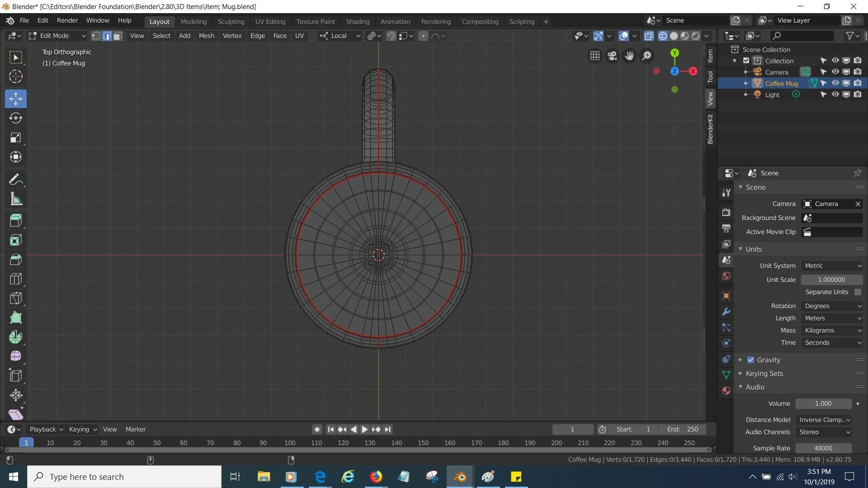
Task: Activate the Scale tool
Action: coord(16,137)
